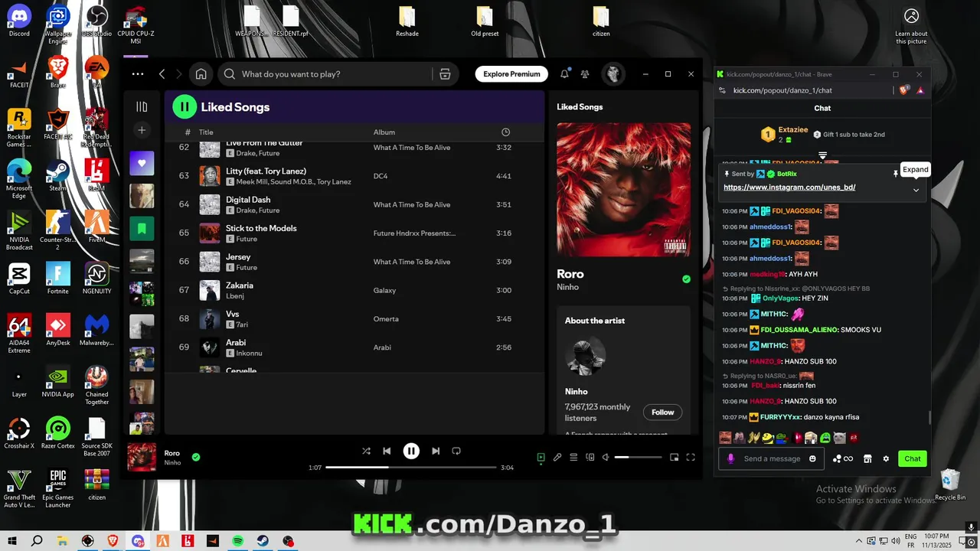Open Friend Activity icon
980x551 pixels.
click(585, 74)
